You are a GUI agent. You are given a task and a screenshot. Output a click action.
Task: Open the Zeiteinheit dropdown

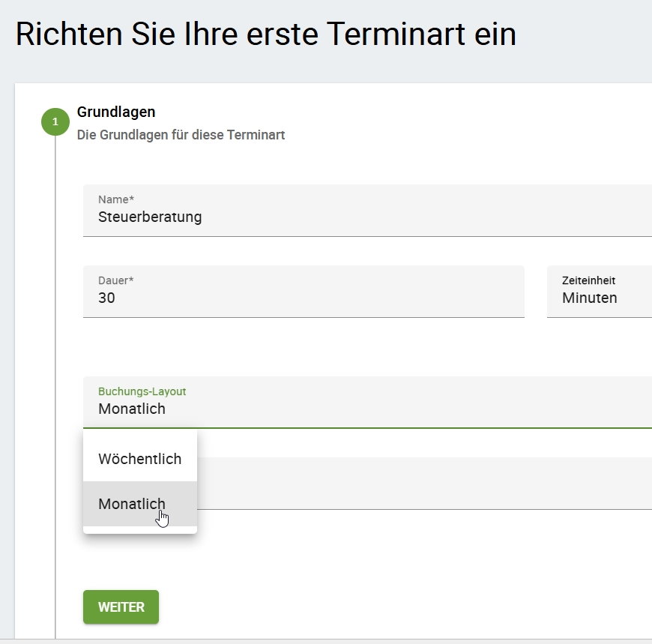(x=600, y=292)
